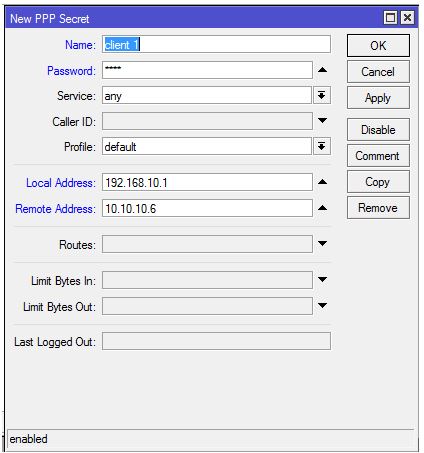Viewport: 424px width, 453px height.
Task: Click into the Password field
Action: click(207, 70)
